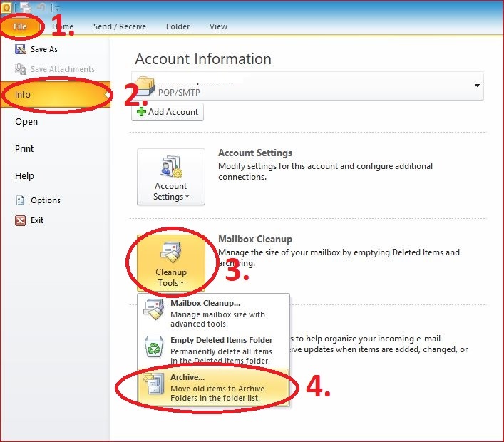Screen dimensions: 504x442
Task: Open the Account Settings dropdown button
Action: [171, 177]
